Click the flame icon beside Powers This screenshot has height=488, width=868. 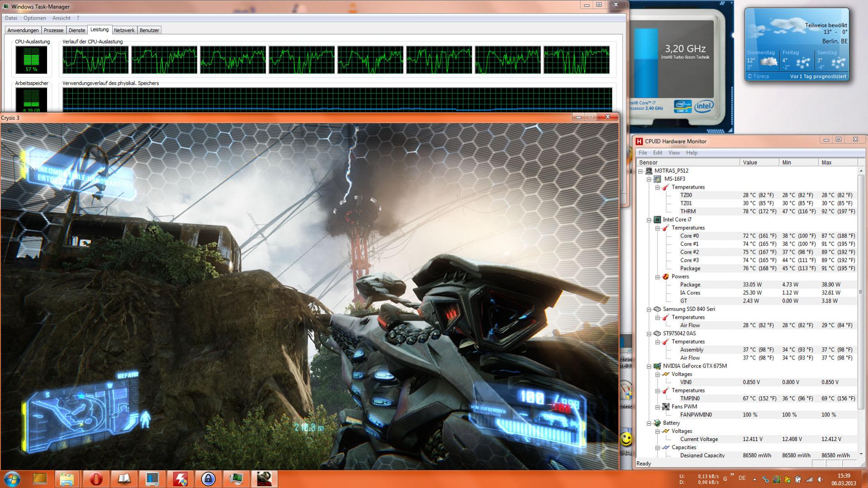[666, 277]
